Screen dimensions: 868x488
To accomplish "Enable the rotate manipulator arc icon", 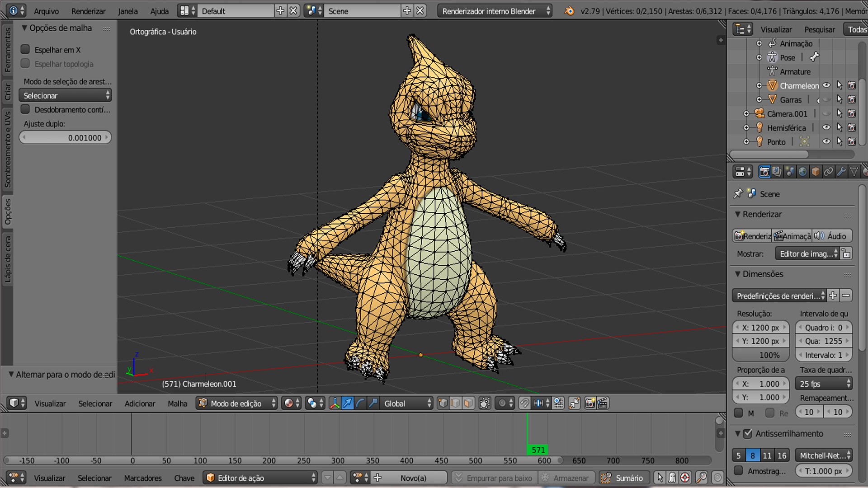I will (360, 403).
